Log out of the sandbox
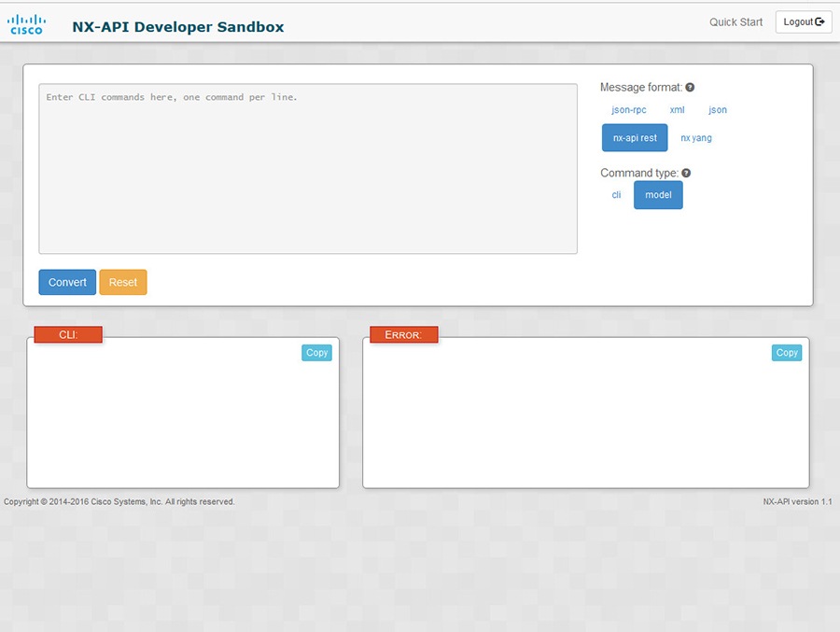 point(803,21)
